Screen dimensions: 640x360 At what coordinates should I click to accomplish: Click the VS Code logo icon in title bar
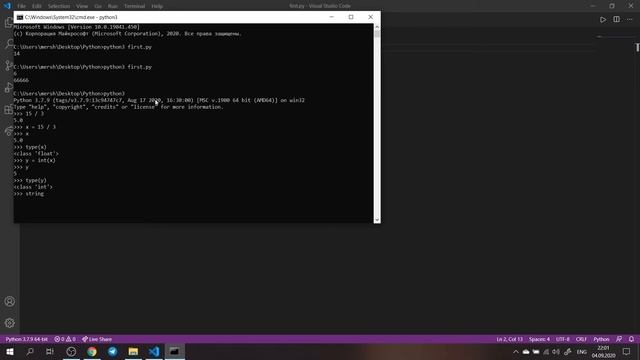point(7,6)
